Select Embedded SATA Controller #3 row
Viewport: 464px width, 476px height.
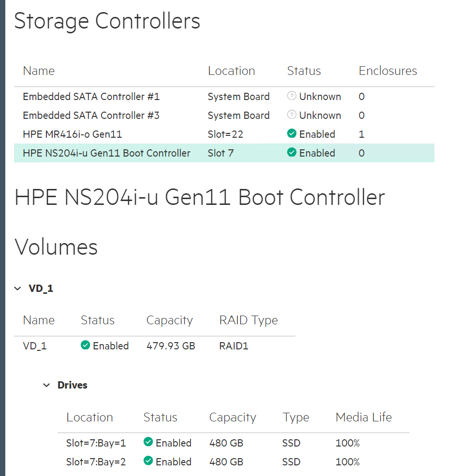pos(224,115)
